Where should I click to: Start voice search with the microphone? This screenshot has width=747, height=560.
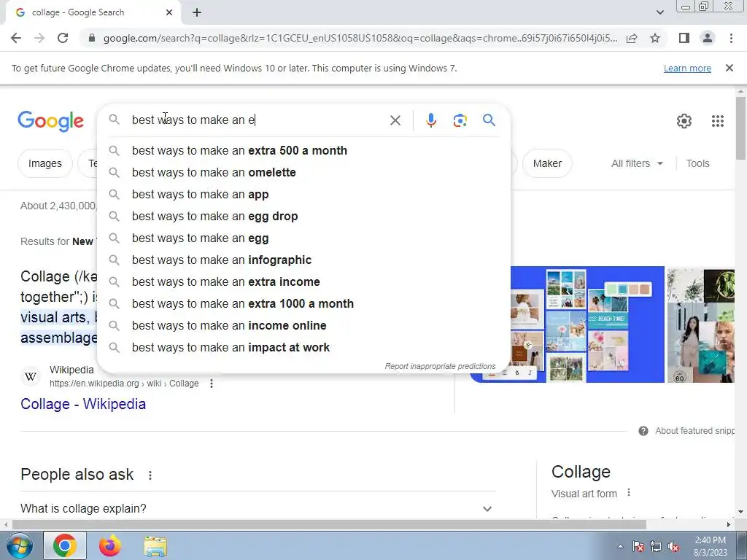pyautogui.click(x=430, y=120)
